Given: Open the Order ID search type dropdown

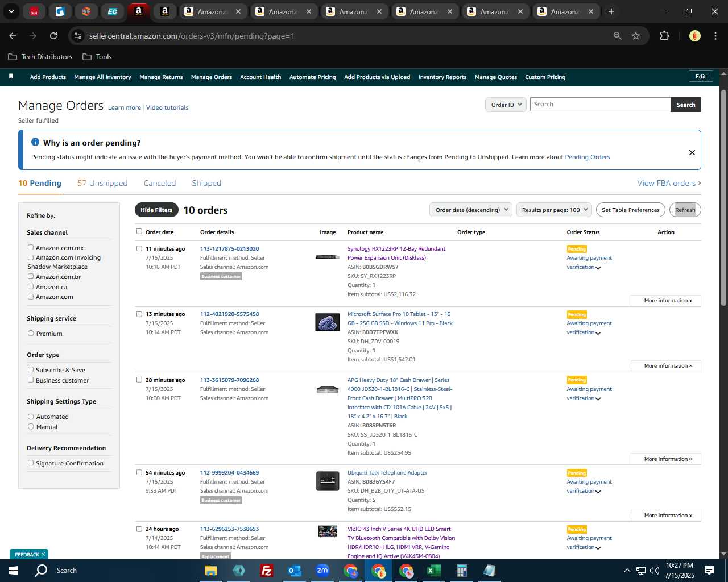Looking at the screenshot, I should [506, 105].
